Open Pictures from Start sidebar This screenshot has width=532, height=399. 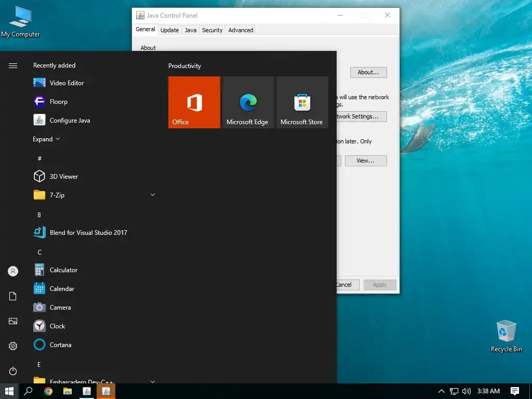(x=13, y=321)
